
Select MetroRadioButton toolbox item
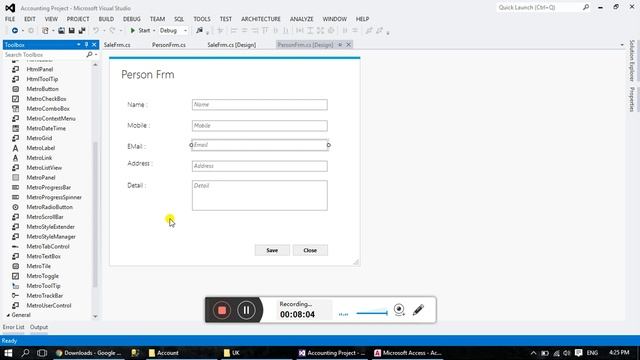[x=49, y=207]
